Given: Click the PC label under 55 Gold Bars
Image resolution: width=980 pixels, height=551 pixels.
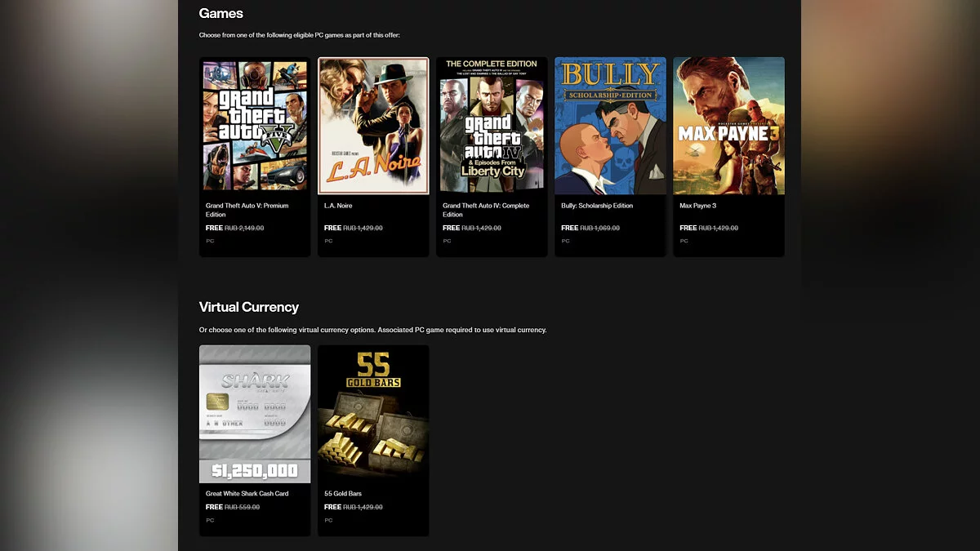Looking at the screenshot, I should (328, 520).
